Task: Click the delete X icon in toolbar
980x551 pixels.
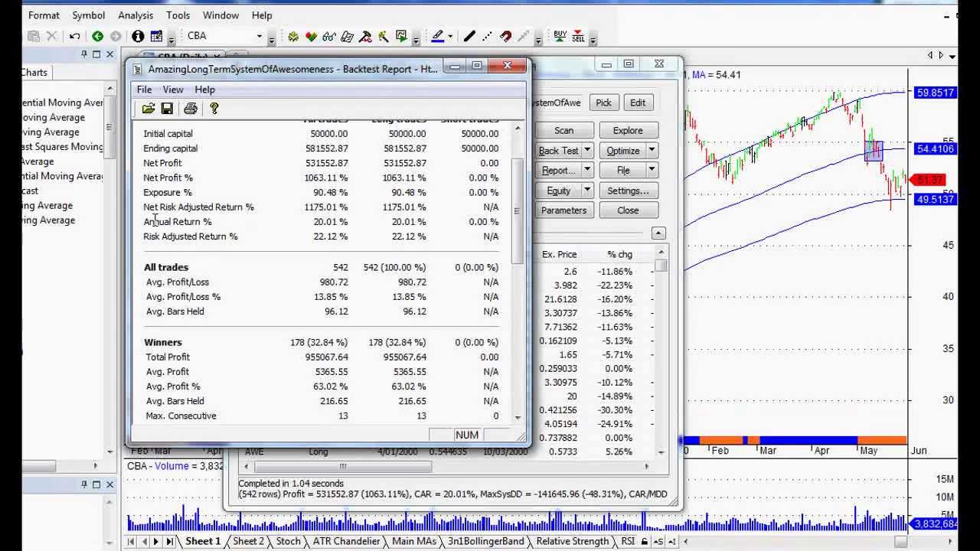Action: point(51,36)
